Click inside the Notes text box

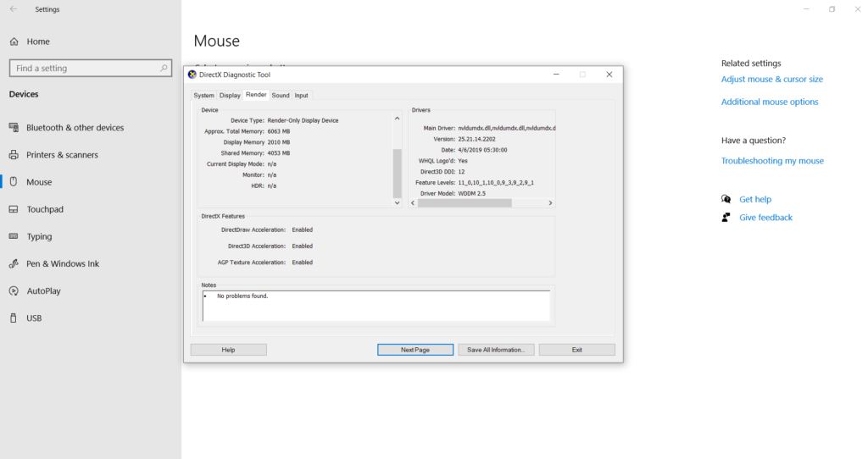click(x=376, y=306)
